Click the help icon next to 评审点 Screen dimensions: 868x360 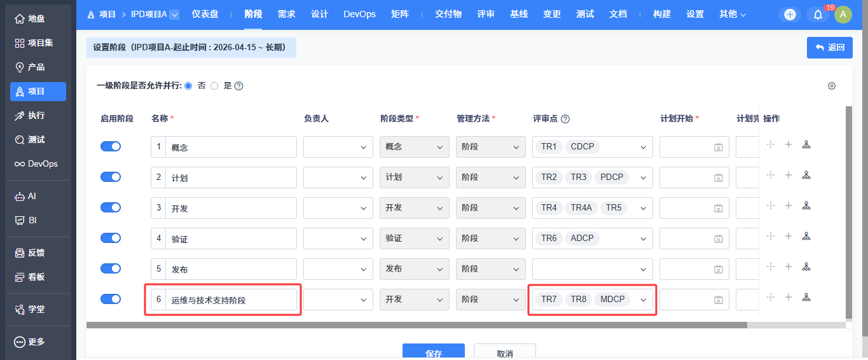pos(565,119)
